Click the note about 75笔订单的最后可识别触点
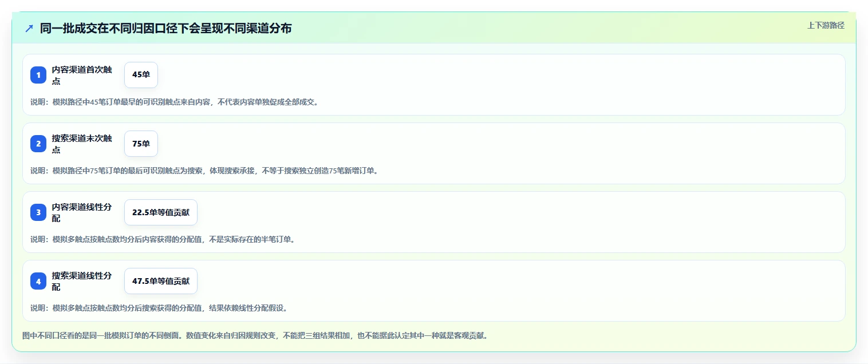The width and height of the screenshot is (868, 364). pos(204,171)
